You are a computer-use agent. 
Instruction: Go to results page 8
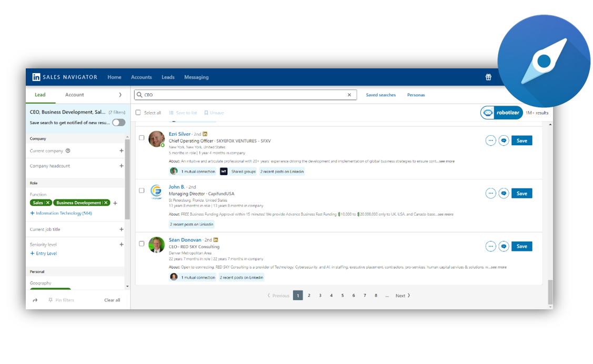pyautogui.click(x=376, y=296)
